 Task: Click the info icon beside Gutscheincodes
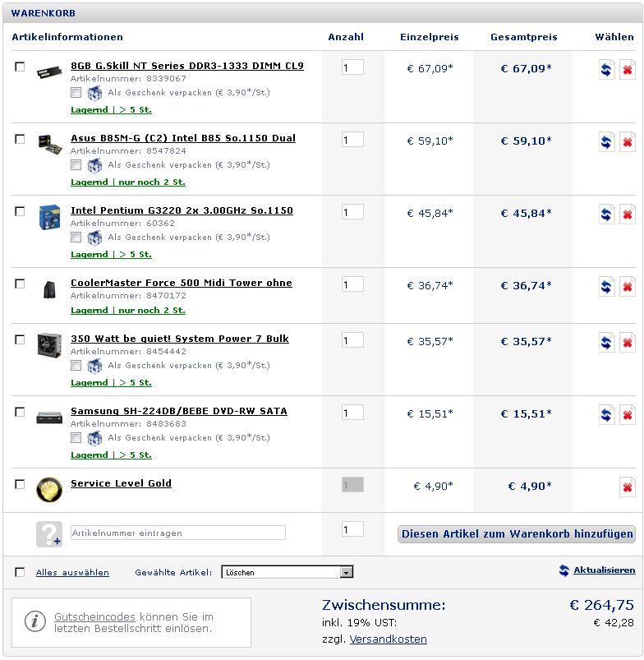point(35,621)
